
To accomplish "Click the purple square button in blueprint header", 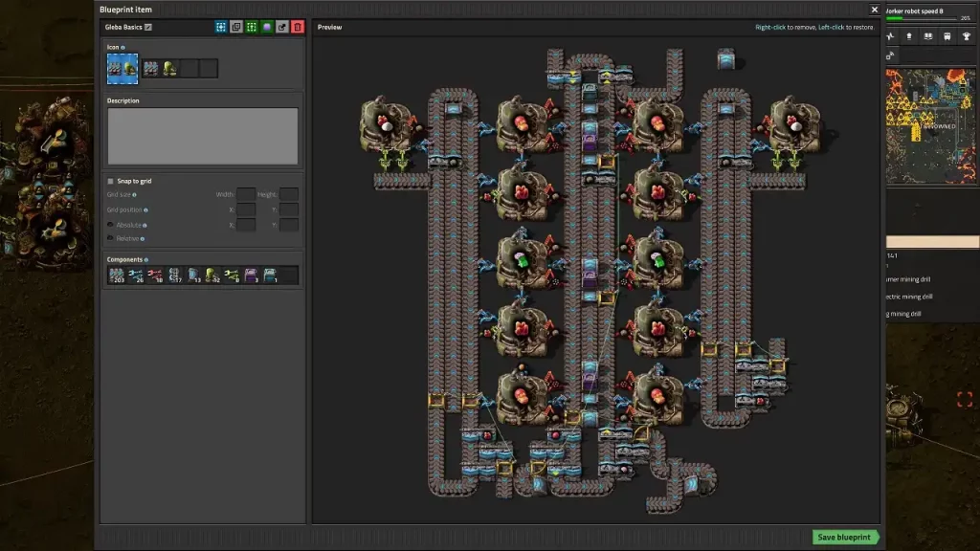I will click(x=267, y=27).
